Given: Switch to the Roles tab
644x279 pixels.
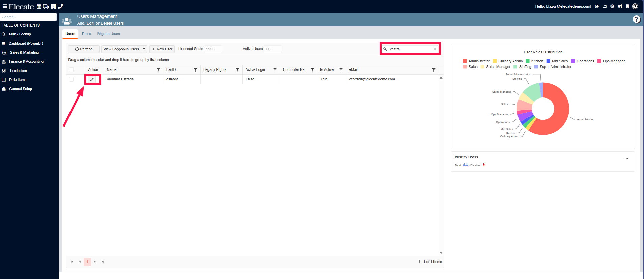Looking at the screenshot, I should pos(86,34).
